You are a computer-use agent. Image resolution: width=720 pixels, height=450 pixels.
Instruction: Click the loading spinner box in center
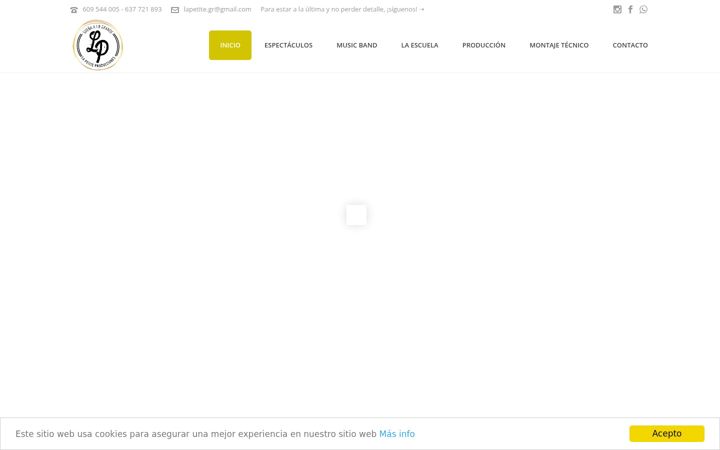pyautogui.click(x=356, y=215)
